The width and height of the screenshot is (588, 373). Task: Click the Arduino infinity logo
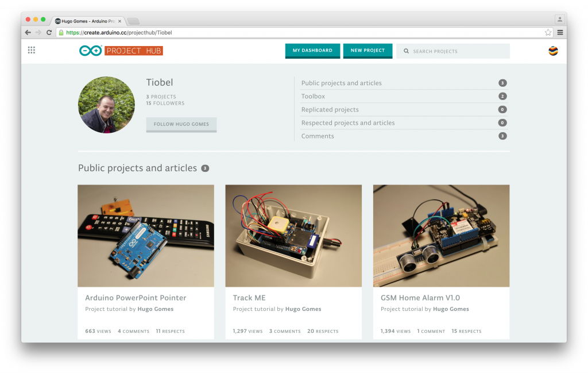90,51
